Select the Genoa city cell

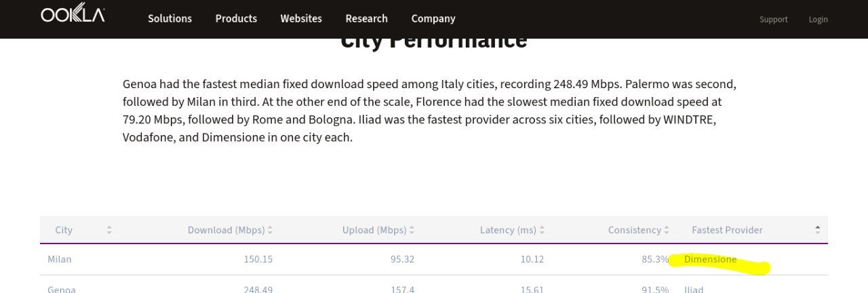click(62, 289)
